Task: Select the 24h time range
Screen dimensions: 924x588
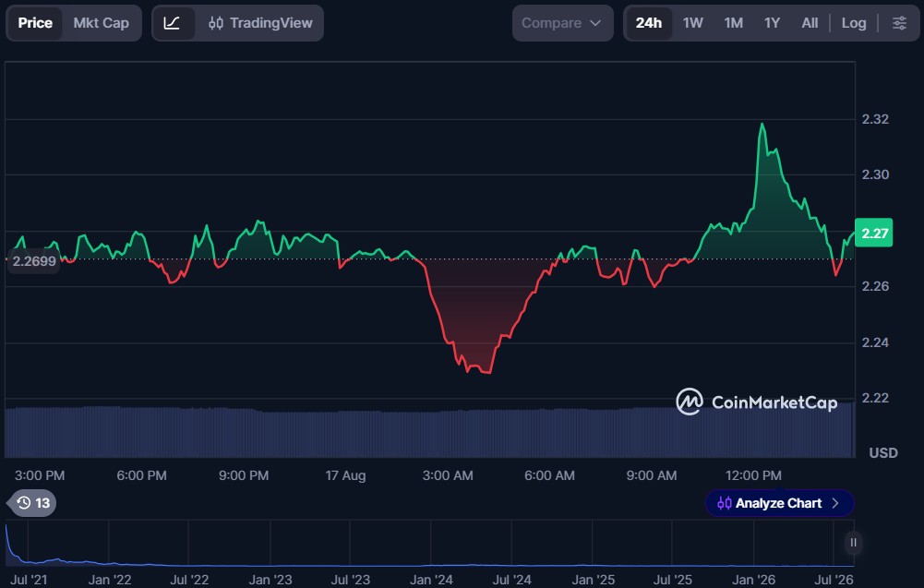Action: tap(648, 23)
